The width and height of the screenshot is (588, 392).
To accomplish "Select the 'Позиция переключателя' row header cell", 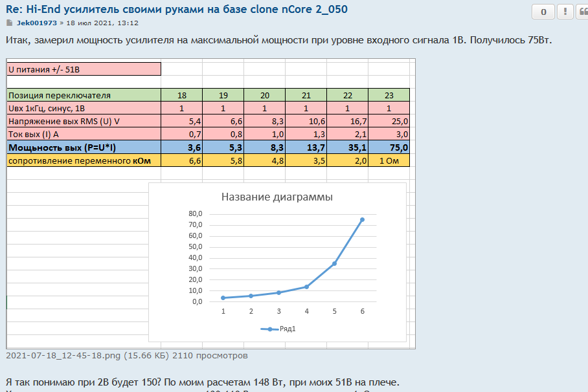I will coord(84,95).
